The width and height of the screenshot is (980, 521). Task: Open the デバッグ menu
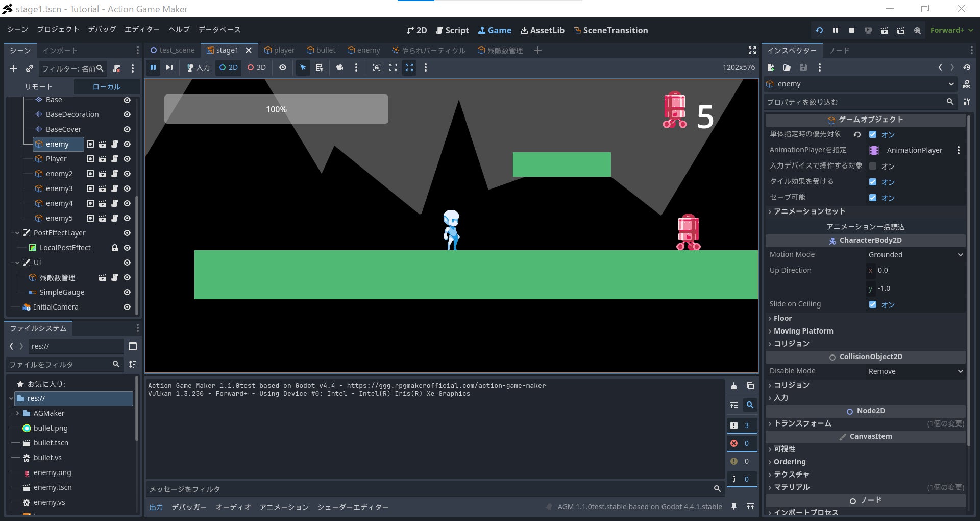(x=102, y=30)
